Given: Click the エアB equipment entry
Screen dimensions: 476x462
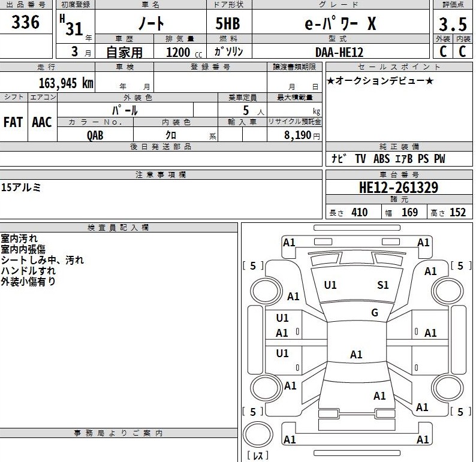Looking at the screenshot, I should 404,159.
